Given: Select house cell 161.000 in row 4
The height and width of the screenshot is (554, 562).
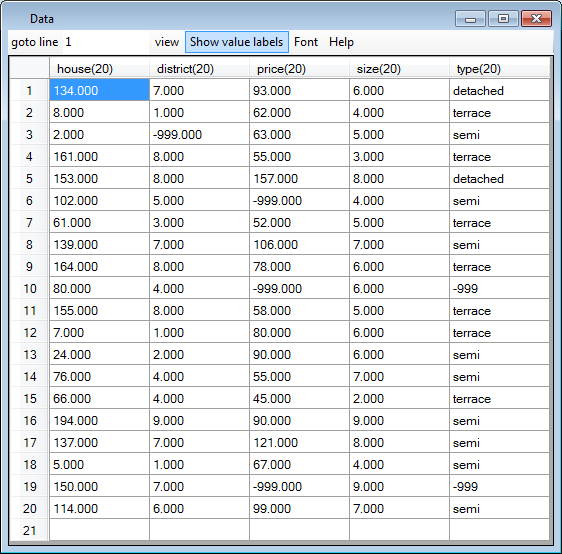Looking at the screenshot, I should click(99, 156).
